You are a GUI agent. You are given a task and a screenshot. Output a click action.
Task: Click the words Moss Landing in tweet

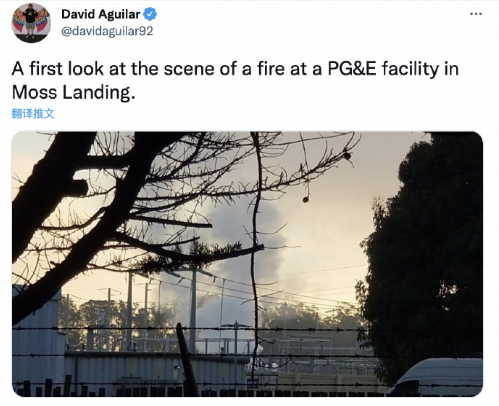[x=73, y=92]
